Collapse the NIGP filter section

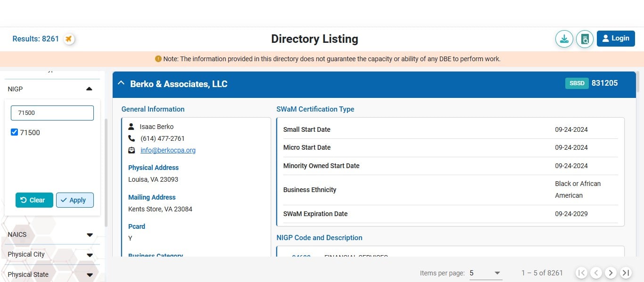[x=89, y=89]
